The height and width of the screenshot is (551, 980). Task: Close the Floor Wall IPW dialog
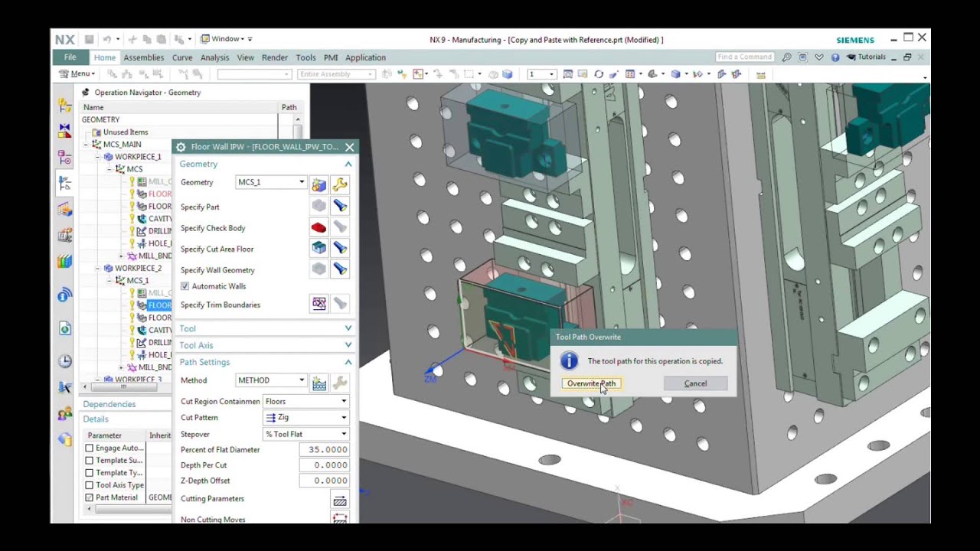(349, 147)
